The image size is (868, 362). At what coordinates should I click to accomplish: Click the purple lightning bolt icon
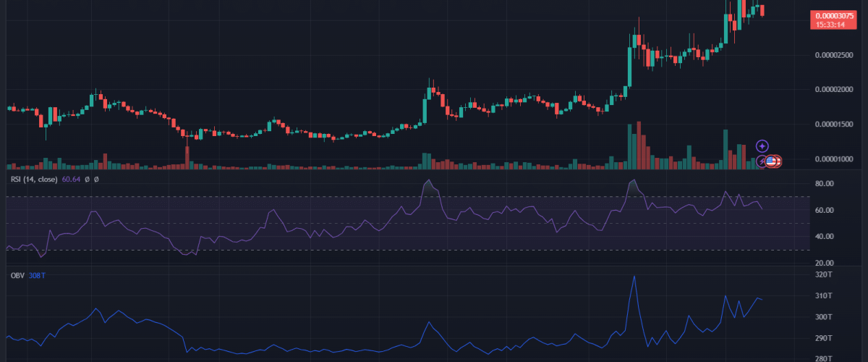[762, 161]
